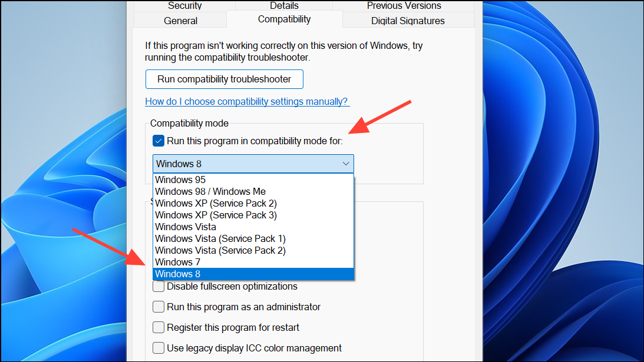Enable Register this program for restart
This screenshot has height=362, width=644.
point(158,327)
